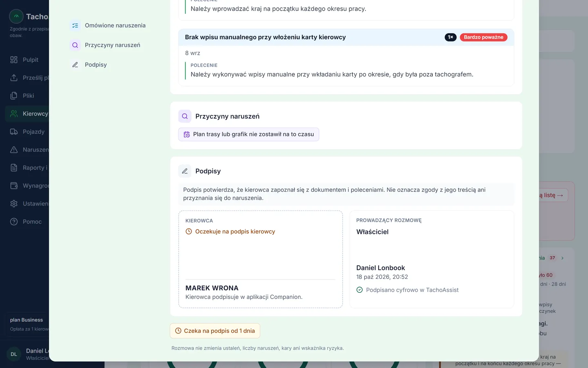The width and height of the screenshot is (588, 368).
Task: Open the DL user avatar
Action: (x=14, y=354)
